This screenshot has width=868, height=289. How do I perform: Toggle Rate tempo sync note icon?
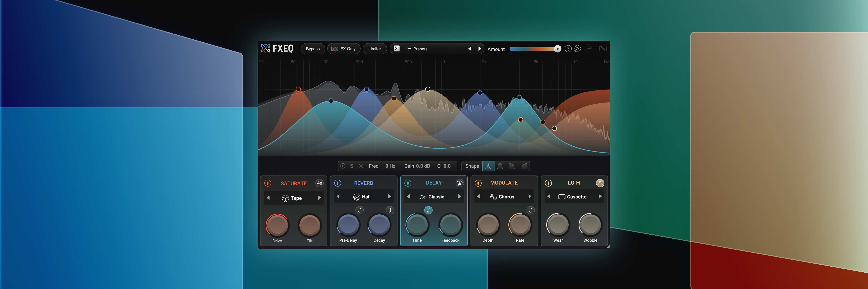(531, 210)
